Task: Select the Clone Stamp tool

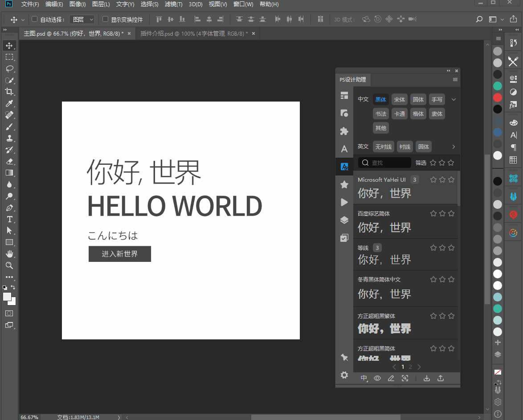Action: tap(9, 138)
